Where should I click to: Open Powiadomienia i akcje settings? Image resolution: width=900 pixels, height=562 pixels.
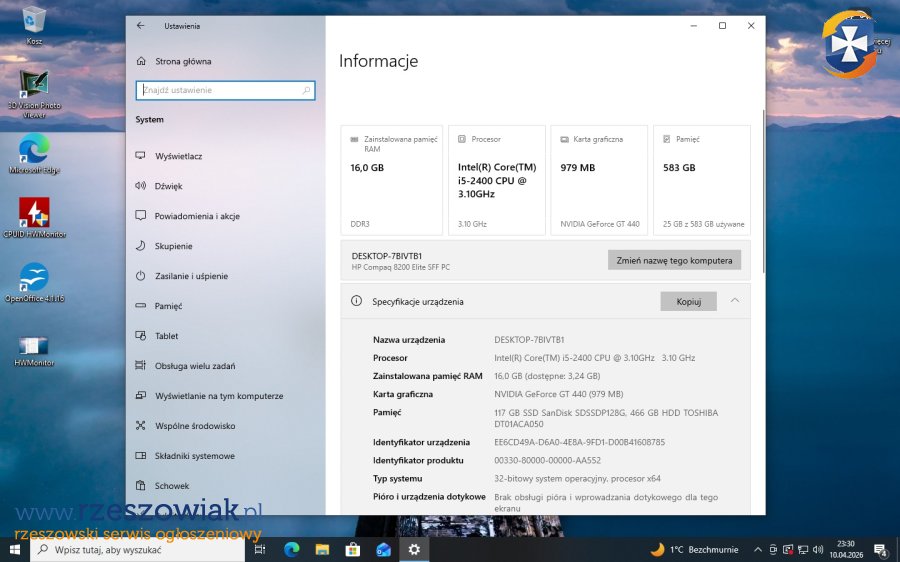click(196, 216)
